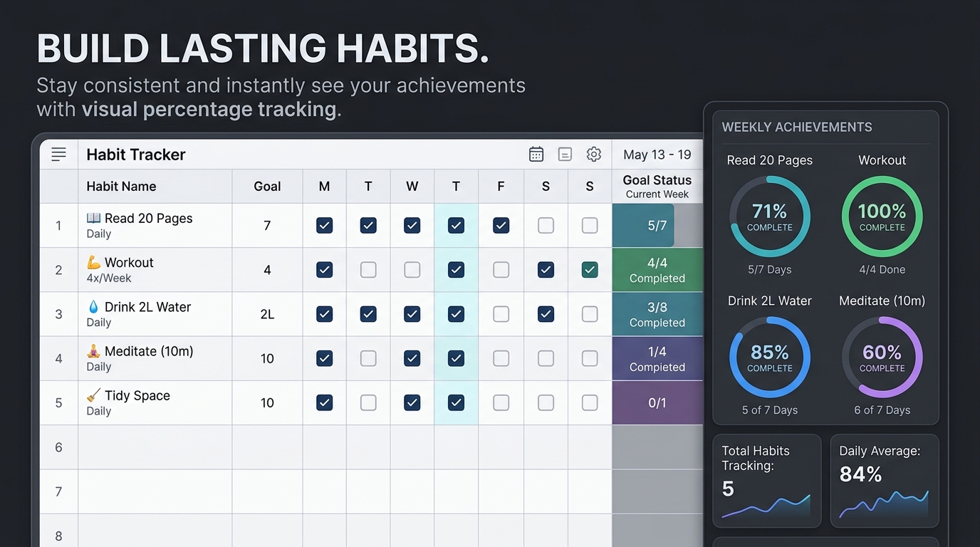Check Friday box for Drink 2L Water

pos(501,314)
